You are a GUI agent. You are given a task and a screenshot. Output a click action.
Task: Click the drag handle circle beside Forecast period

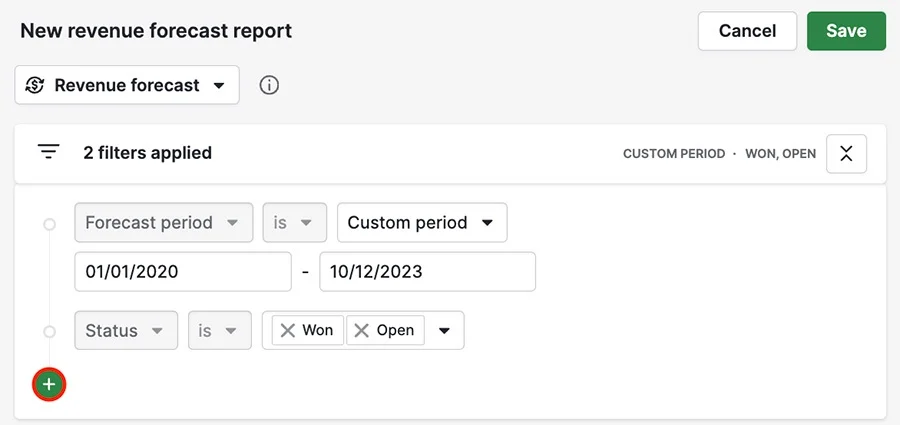coord(49,223)
